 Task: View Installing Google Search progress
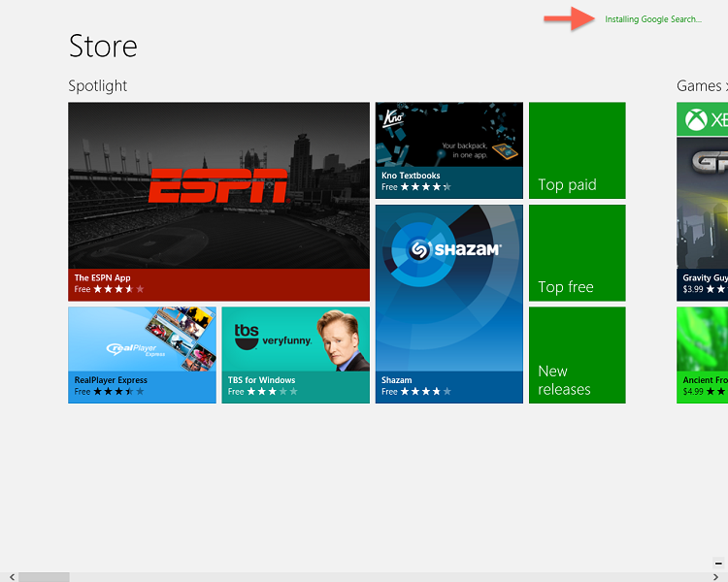[x=652, y=19]
